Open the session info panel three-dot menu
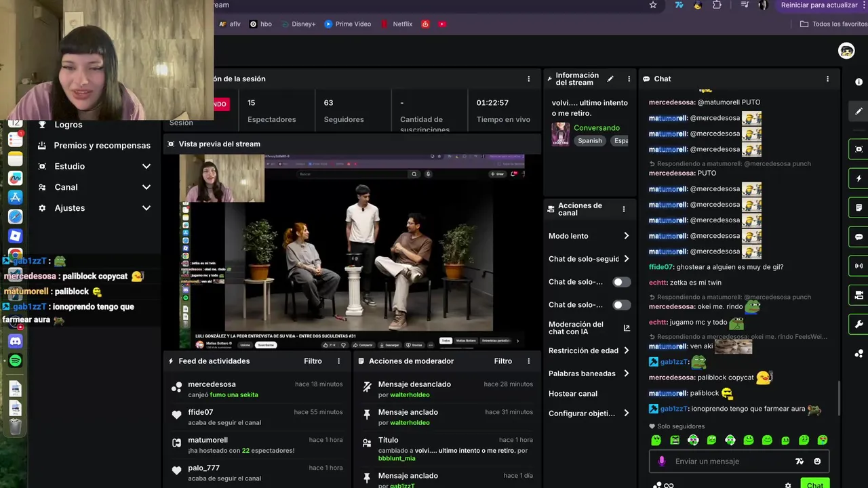Viewport: 868px width, 488px height. [529, 79]
